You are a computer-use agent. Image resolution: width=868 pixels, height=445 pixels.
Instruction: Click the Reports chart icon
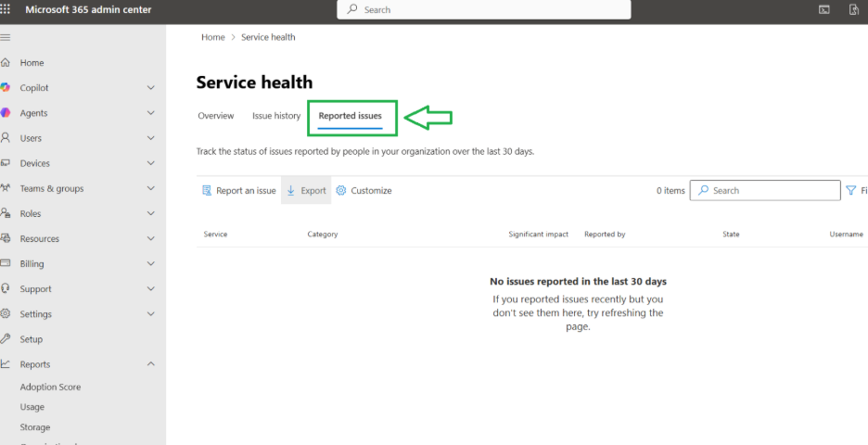pos(5,364)
